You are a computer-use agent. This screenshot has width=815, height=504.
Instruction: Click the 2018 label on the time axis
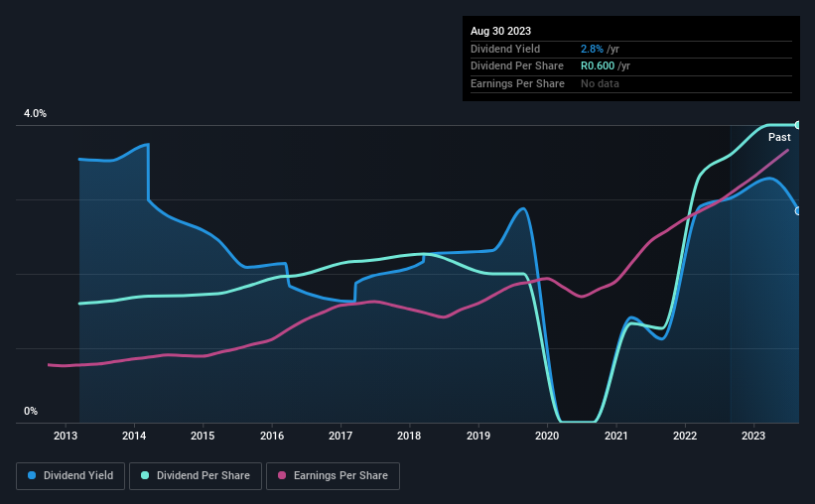click(x=409, y=436)
